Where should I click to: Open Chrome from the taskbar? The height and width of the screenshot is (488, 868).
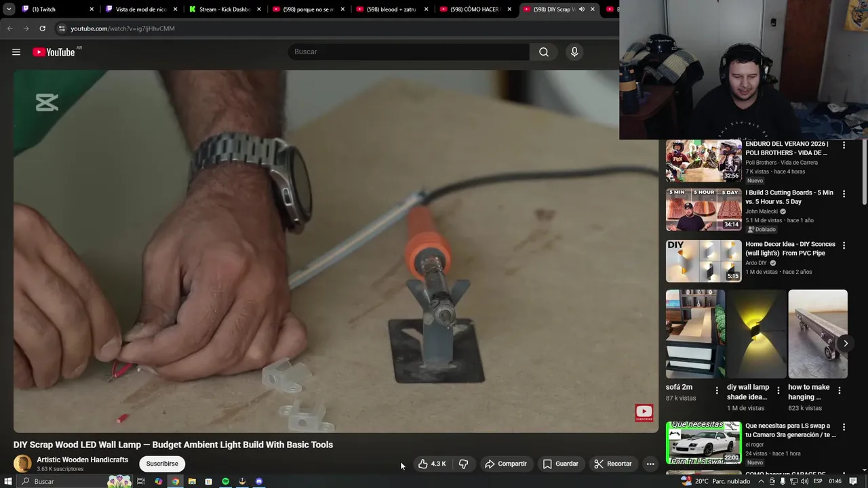[175, 481]
